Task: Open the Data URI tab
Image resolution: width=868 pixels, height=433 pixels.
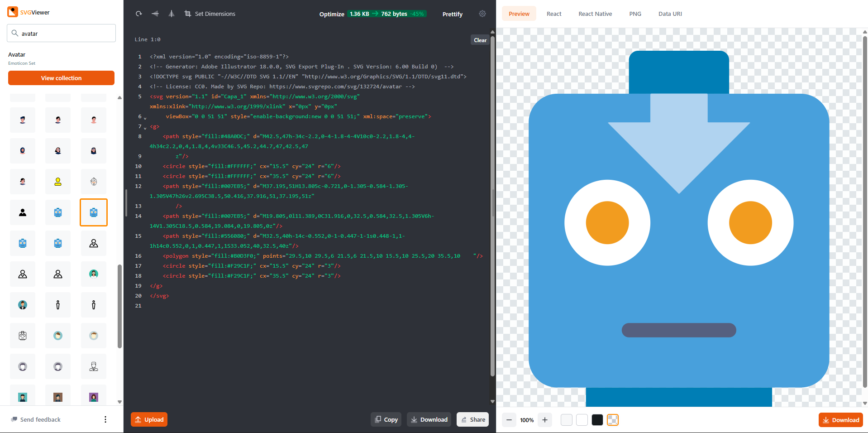Action: point(670,14)
